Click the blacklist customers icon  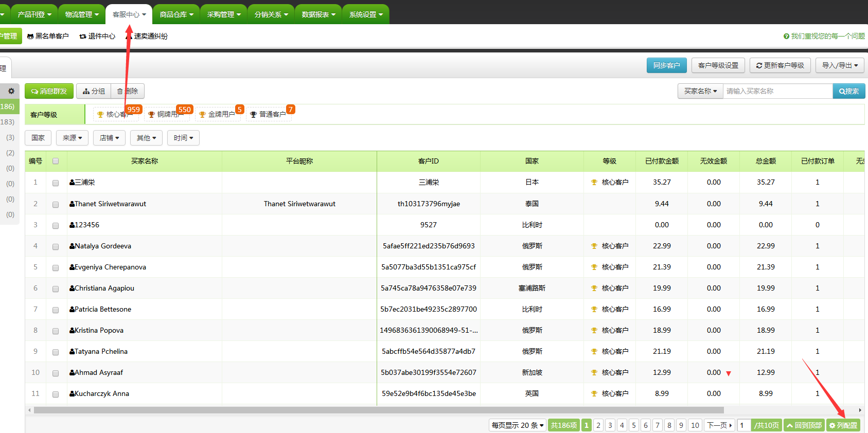point(30,37)
